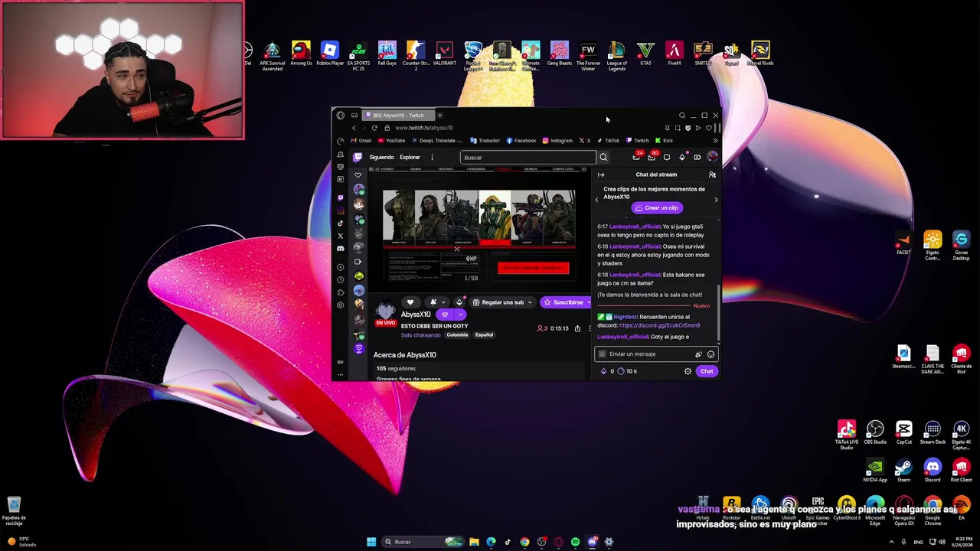Screen dimensions: 980x551
Task: Open Twitch notifications inbox with badge 80
Action: click(x=652, y=157)
